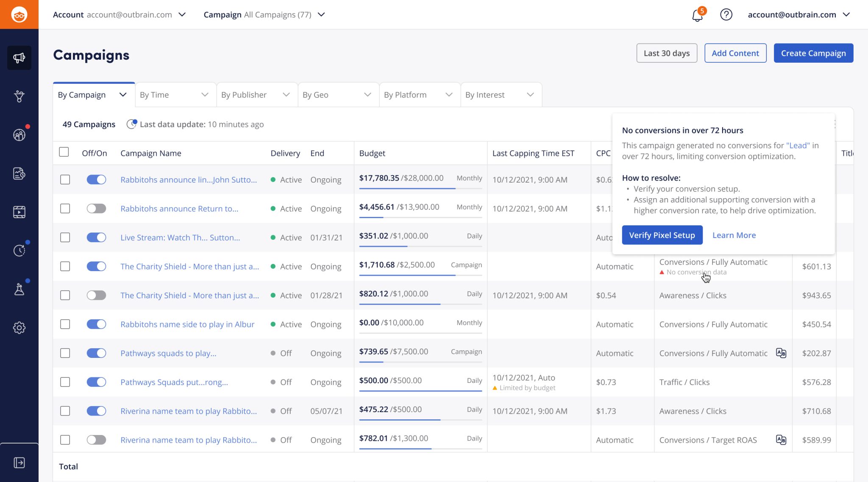Select the Campaigns megaphone icon in sidebar

(19, 58)
